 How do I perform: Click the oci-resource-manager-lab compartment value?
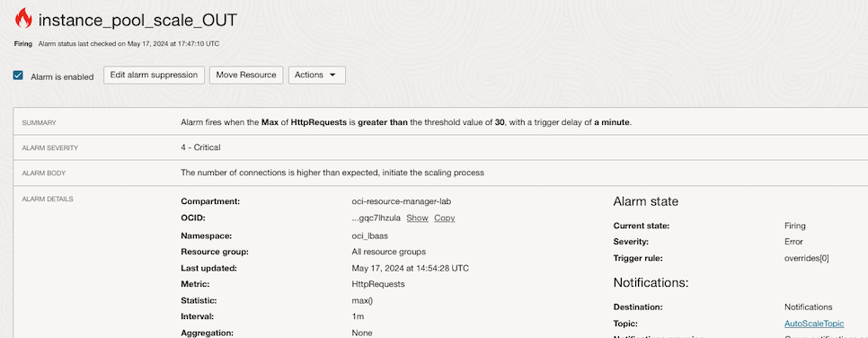pyautogui.click(x=405, y=201)
